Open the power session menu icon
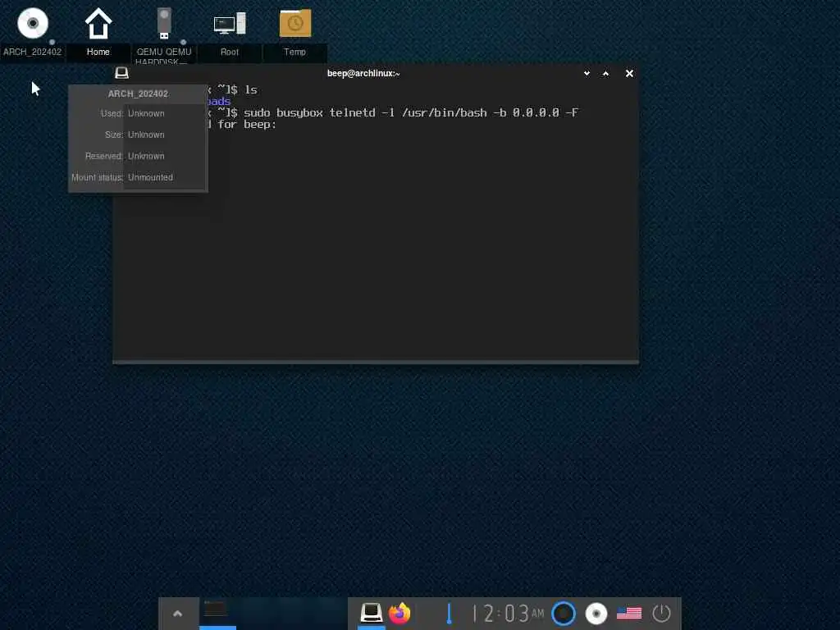The width and height of the screenshot is (840, 630). coord(662,614)
